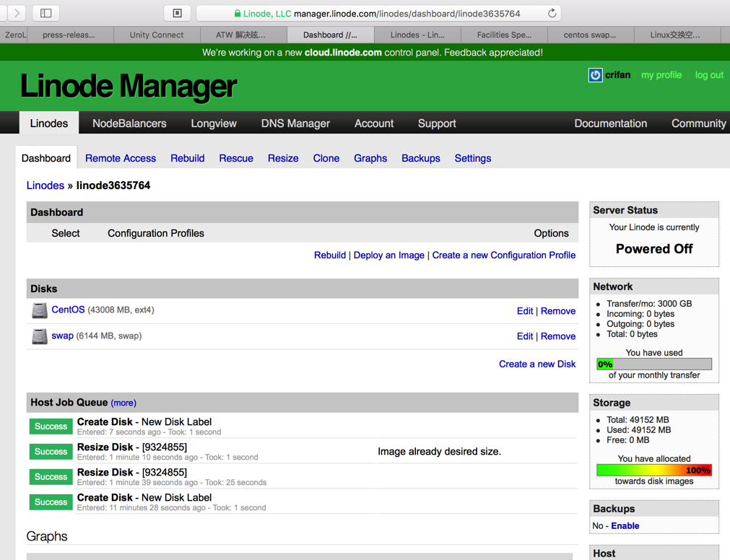Click the Deploy an Image link
Viewport: 730px width, 560px height.
[x=388, y=255]
